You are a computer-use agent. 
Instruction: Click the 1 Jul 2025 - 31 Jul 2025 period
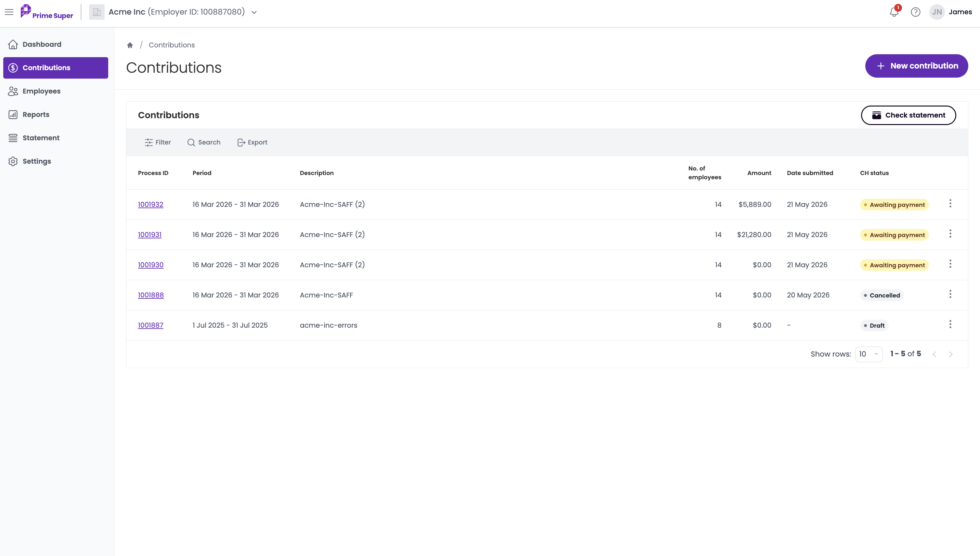(x=230, y=325)
